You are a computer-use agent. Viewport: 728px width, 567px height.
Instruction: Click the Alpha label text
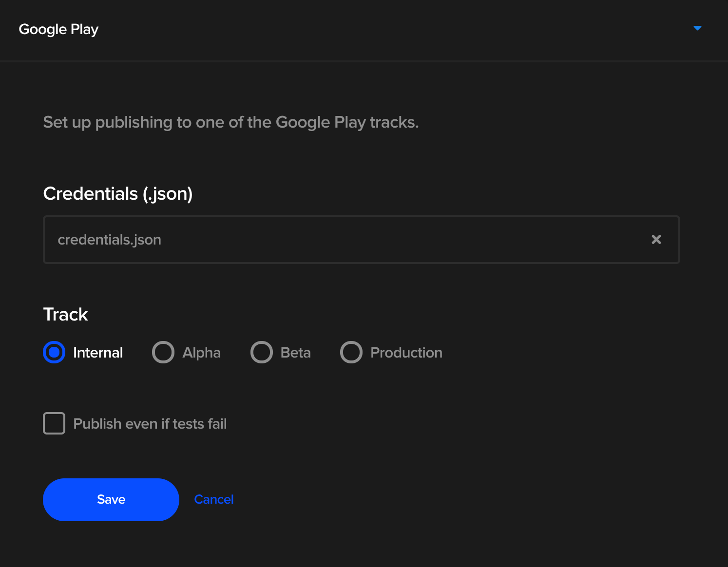[x=202, y=353]
